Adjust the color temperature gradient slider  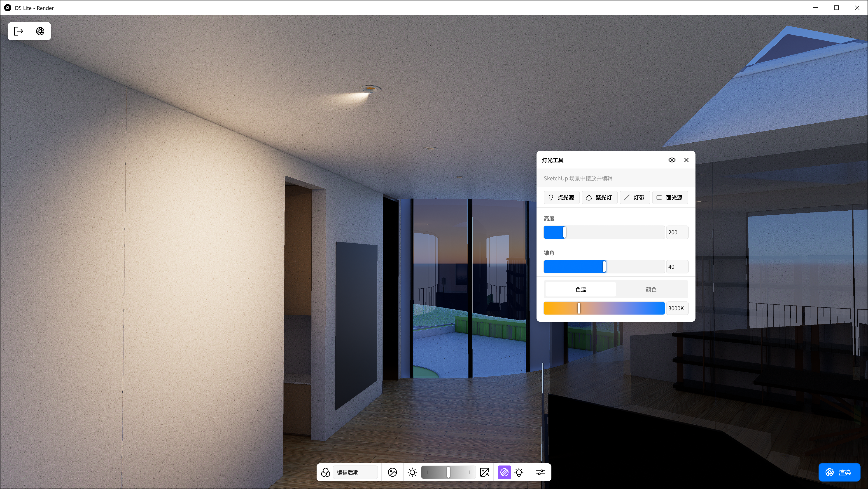[x=604, y=308]
